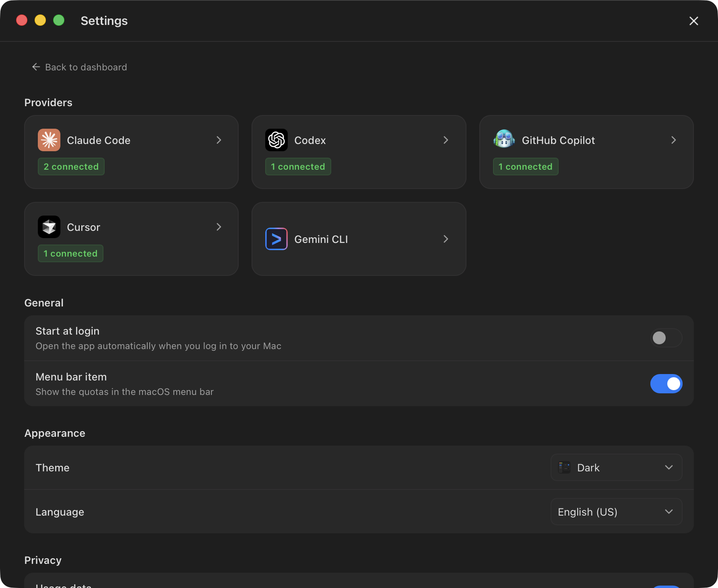
Task: Click the 'Appearance' section heading
Action: (x=55, y=433)
